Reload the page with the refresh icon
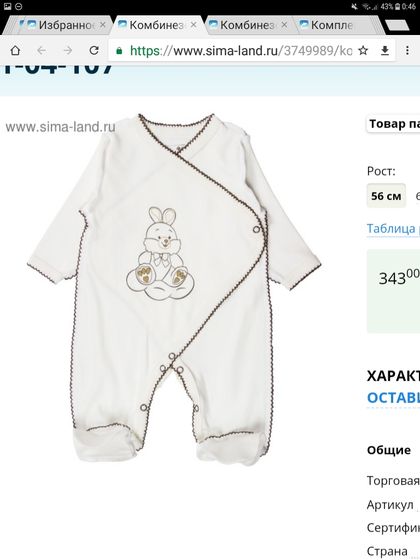This screenshot has height=560, width=420. point(94,50)
